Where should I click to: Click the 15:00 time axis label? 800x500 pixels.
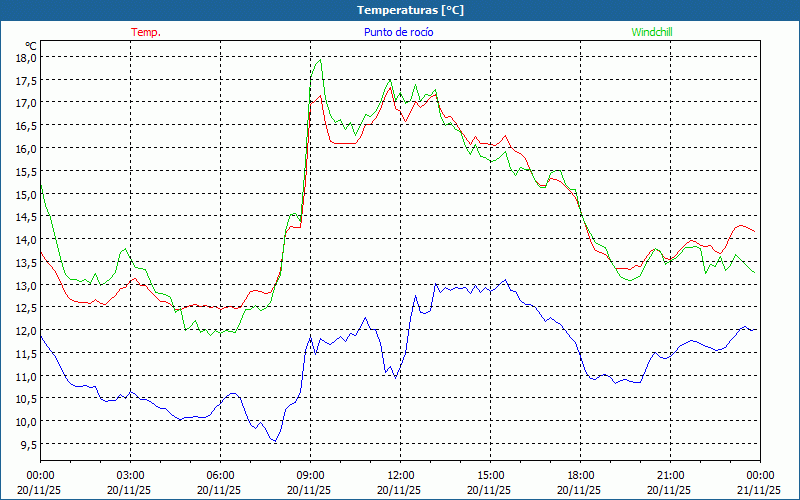pos(490,475)
